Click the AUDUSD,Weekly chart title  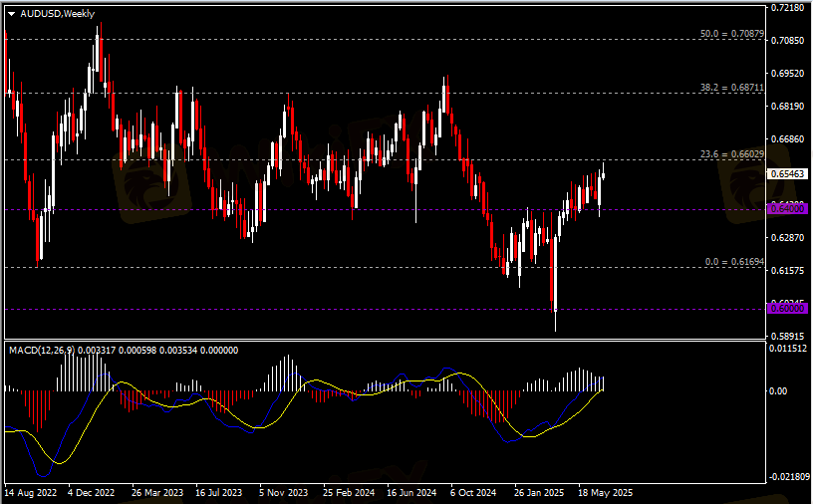pos(58,13)
